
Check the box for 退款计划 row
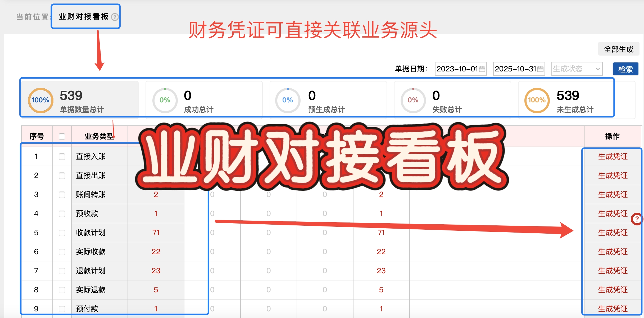(x=62, y=271)
